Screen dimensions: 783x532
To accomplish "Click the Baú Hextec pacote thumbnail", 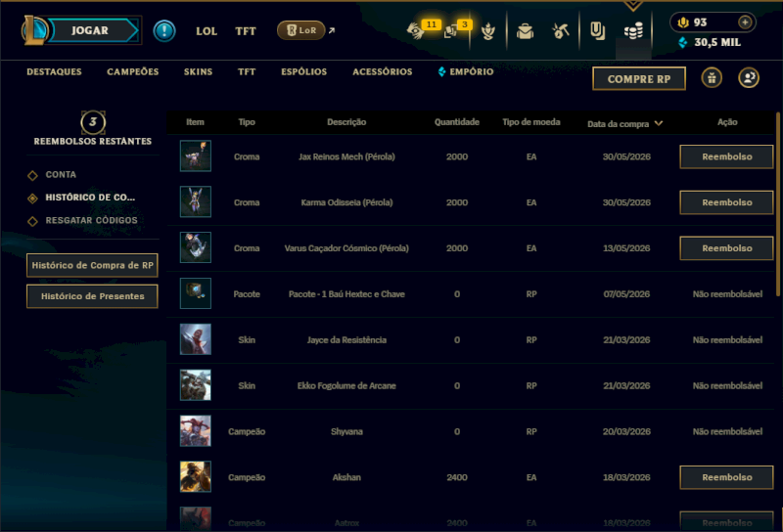I will [195, 293].
